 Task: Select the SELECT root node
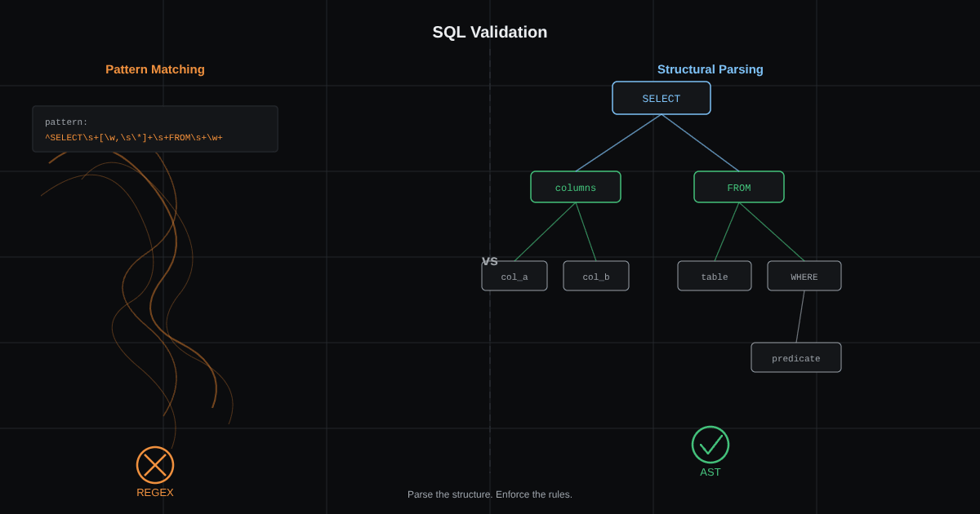[661, 98]
